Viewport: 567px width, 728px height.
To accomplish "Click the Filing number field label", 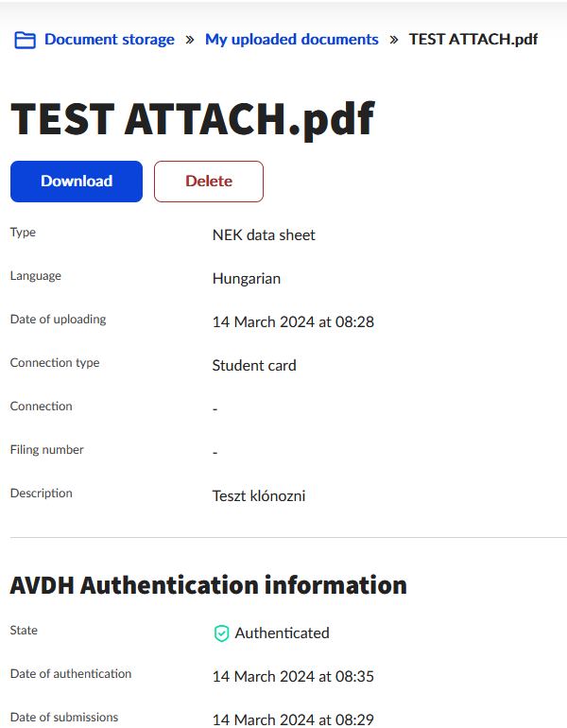I will click(x=46, y=450).
